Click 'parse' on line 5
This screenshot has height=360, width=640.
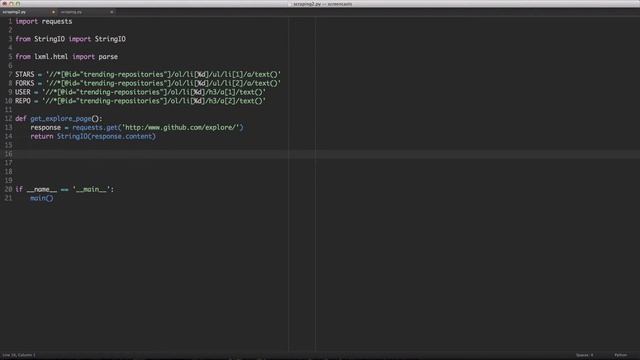108,57
